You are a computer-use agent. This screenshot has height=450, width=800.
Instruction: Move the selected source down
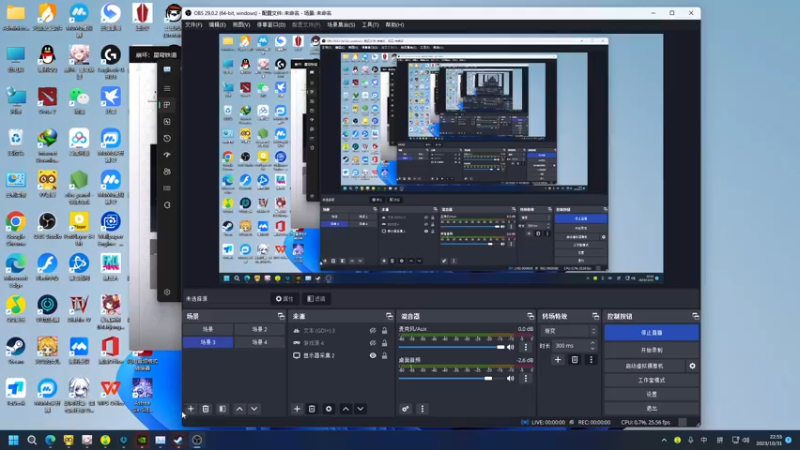[360, 409]
